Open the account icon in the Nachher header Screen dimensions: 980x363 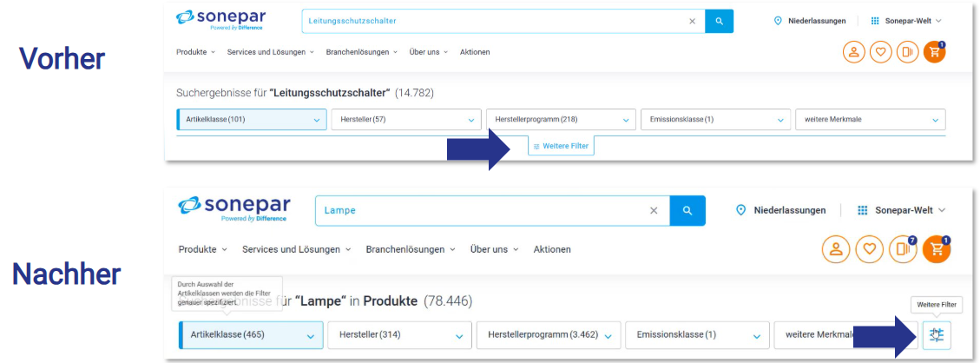[x=836, y=249]
